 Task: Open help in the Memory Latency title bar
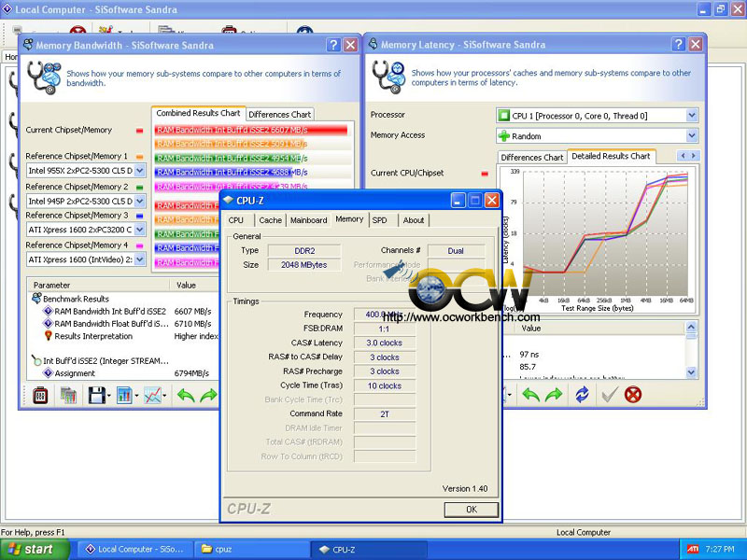679,45
